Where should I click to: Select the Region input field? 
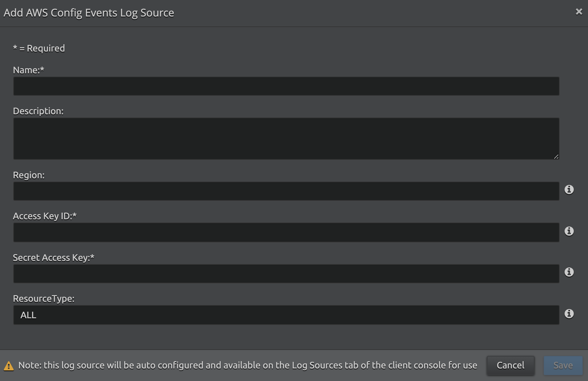(x=286, y=191)
